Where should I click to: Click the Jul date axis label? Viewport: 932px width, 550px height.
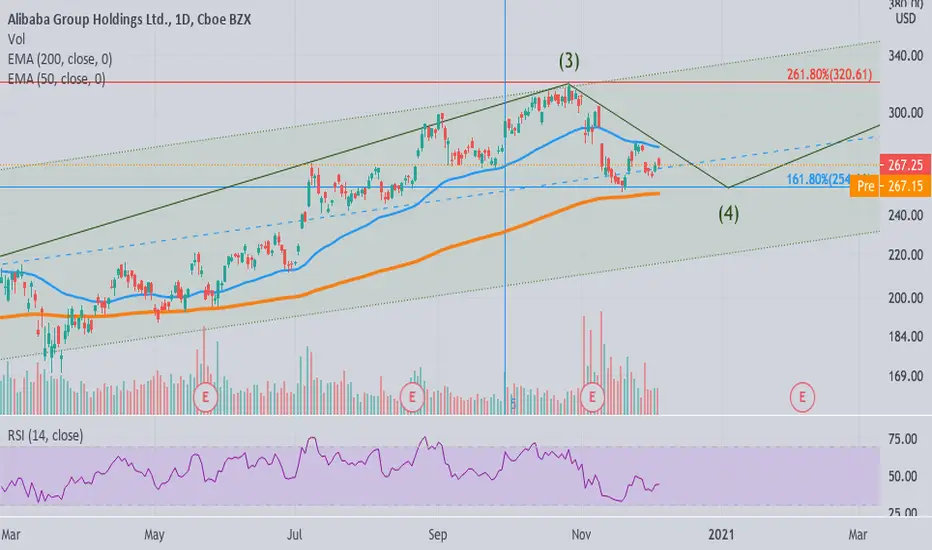point(294,535)
